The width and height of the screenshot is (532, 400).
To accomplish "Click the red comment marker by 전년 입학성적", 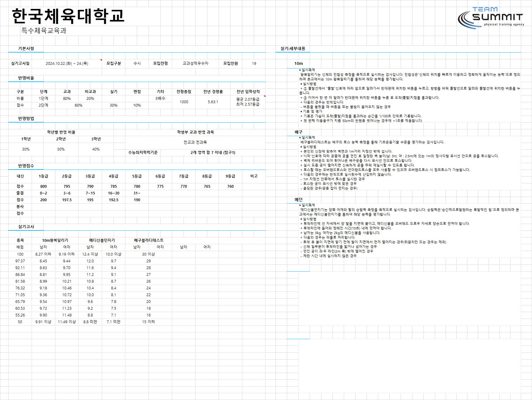I will click(265, 96).
